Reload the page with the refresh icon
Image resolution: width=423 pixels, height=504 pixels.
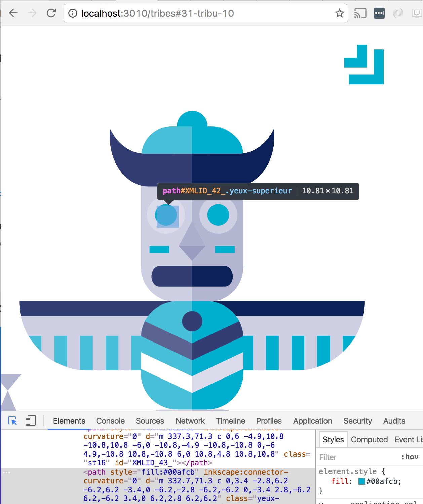[x=51, y=13]
